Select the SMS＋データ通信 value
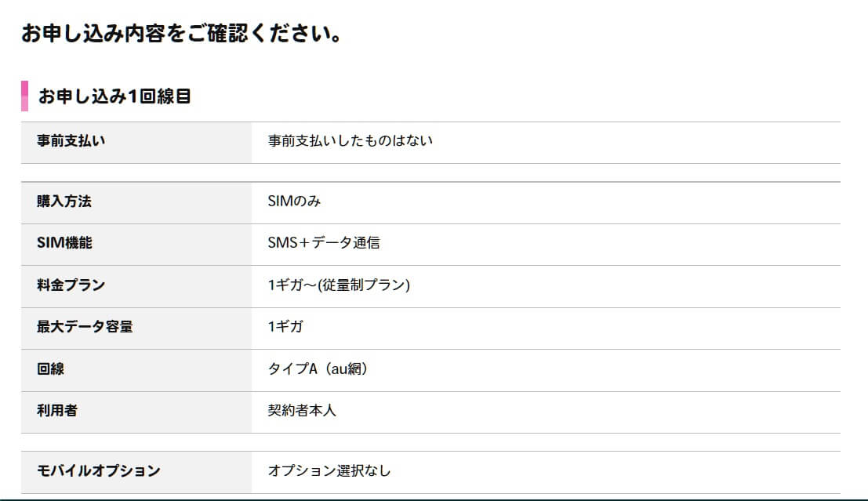Screen dimensions: 868x501 (x=323, y=242)
